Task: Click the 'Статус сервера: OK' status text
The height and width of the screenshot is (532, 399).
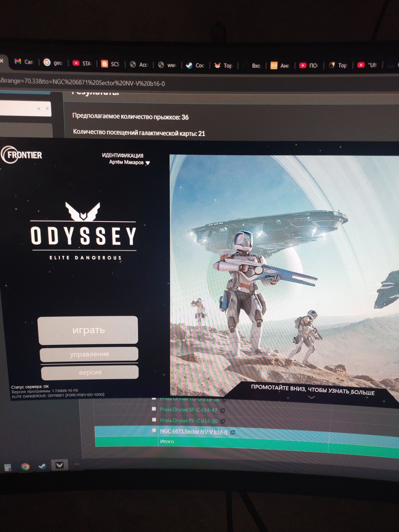Action: pos(30,387)
